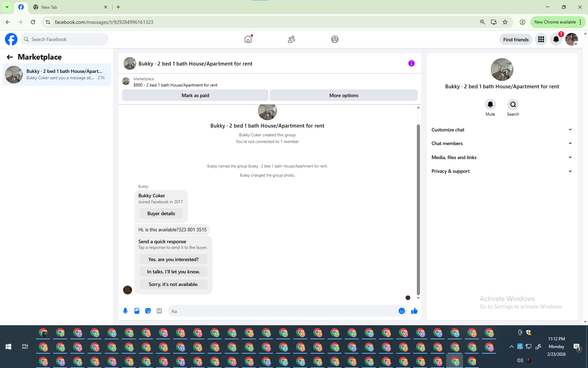Click the group photo in chat header
Viewport: 588px width, 368px height.
coord(130,63)
